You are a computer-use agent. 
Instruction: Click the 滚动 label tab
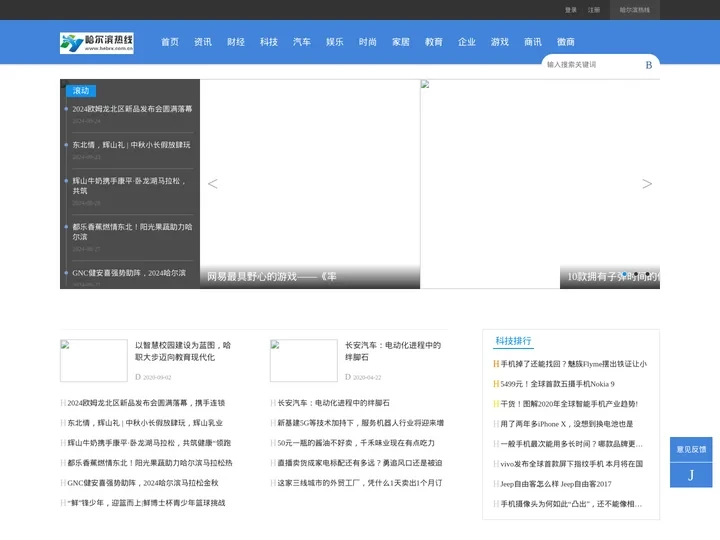coord(81,90)
